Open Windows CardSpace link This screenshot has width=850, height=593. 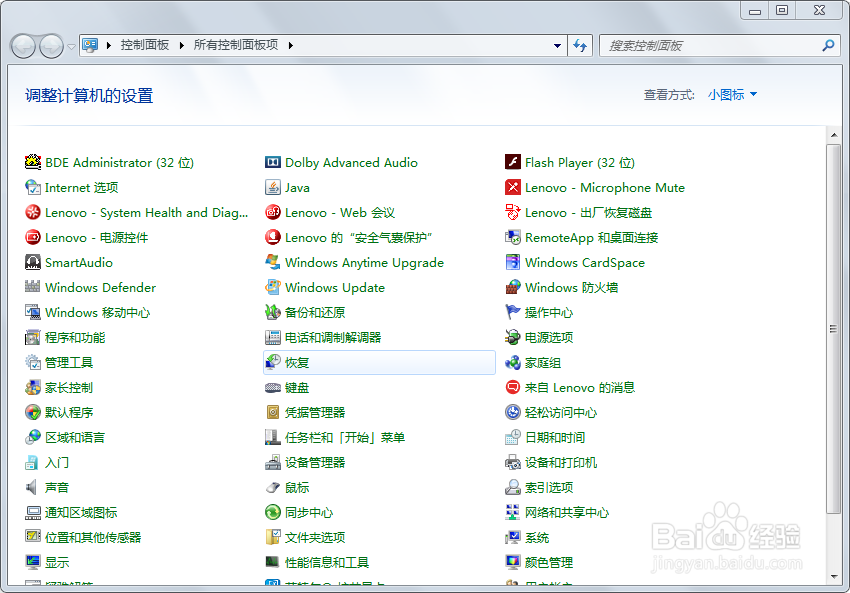pos(585,262)
